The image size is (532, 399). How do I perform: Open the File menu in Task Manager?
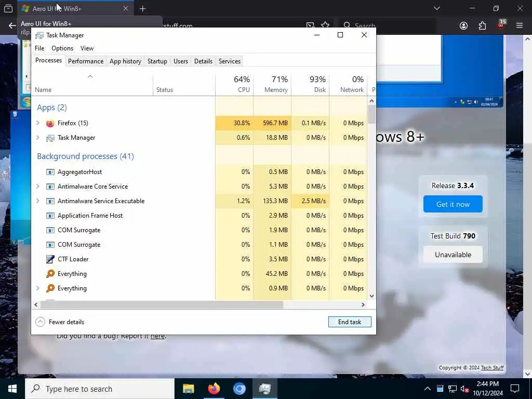click(39, 48)
